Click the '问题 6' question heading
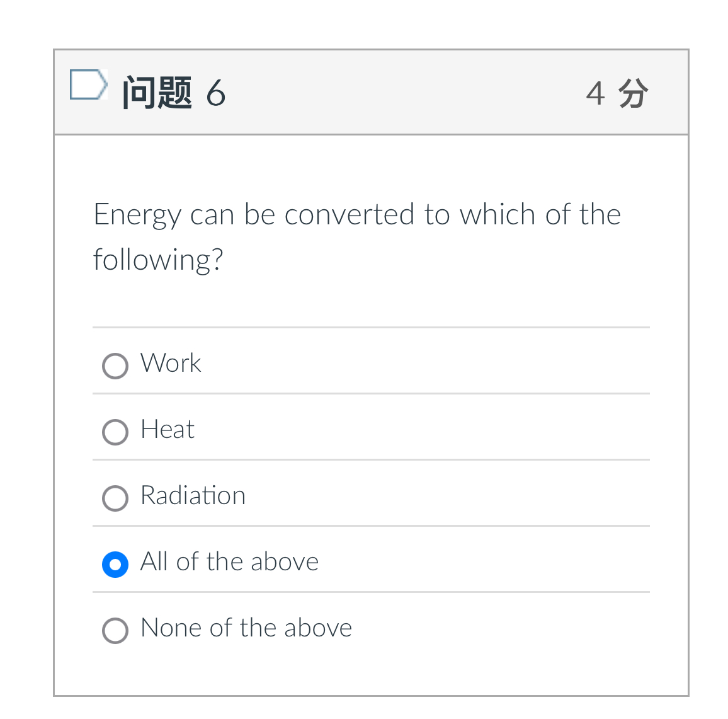Screen dimensions: 728x719 (x=173, y=93)
